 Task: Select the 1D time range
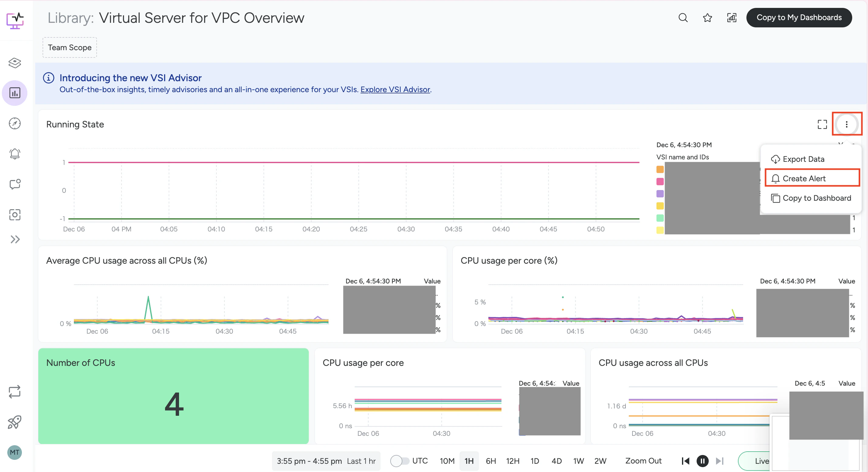[x=535, y=461]
